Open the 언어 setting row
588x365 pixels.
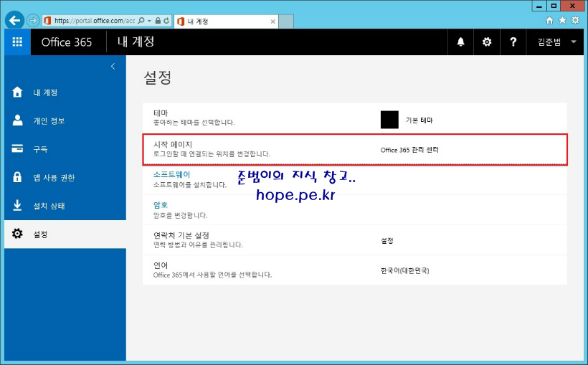[355, 270]
